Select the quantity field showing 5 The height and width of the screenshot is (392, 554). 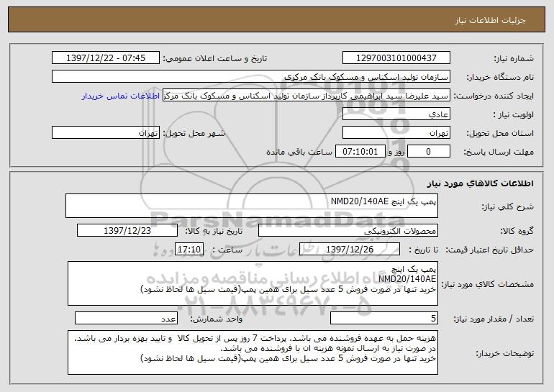coord(384,318)
